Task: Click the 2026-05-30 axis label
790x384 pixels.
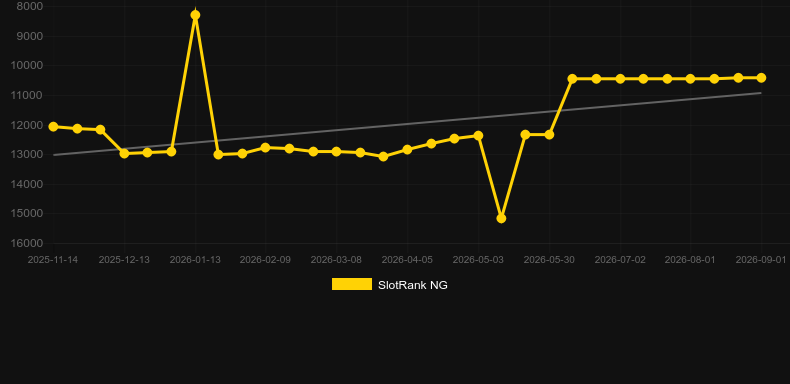Action: tap(549, 260)
